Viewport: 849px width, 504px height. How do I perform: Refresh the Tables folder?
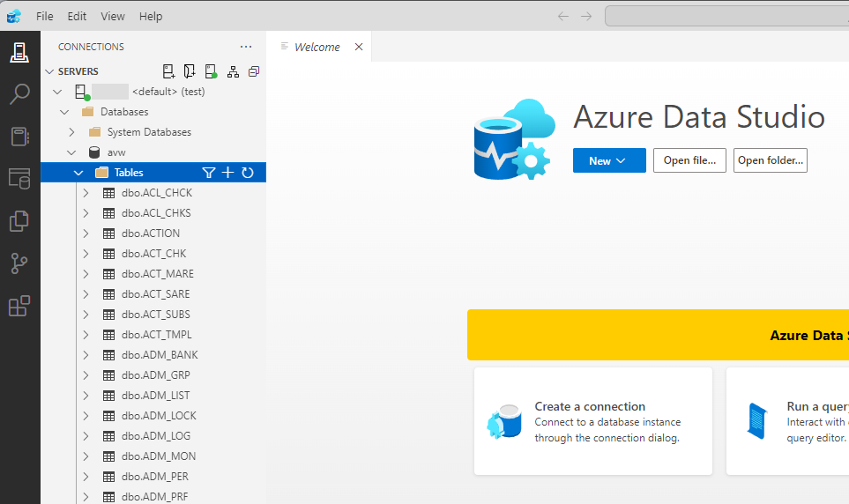click(x=248, y=172)
